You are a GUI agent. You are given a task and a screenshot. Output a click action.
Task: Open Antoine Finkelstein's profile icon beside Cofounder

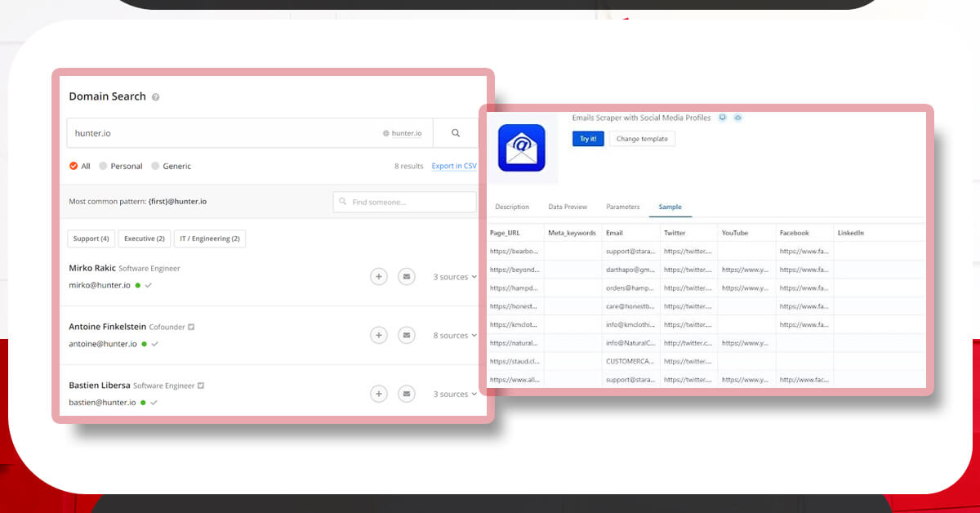click(191, 327)
